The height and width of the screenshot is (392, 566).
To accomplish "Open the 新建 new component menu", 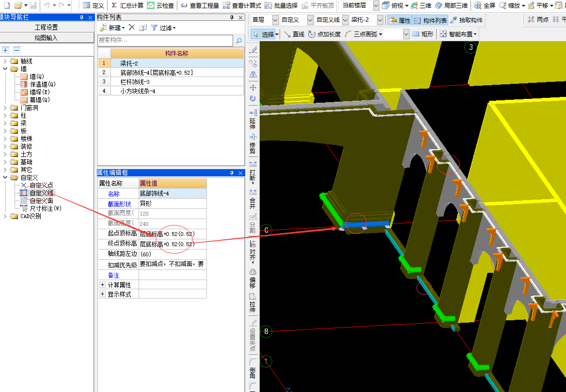I will tap(112, 28).
